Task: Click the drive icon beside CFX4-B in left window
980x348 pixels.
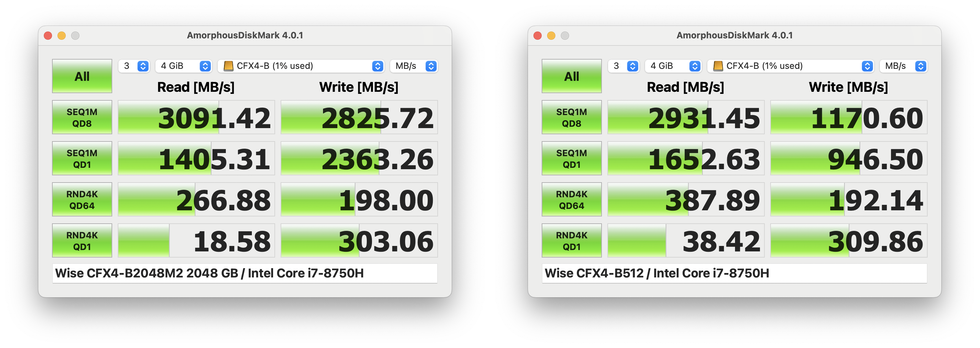Action: (x=228, y=66)
